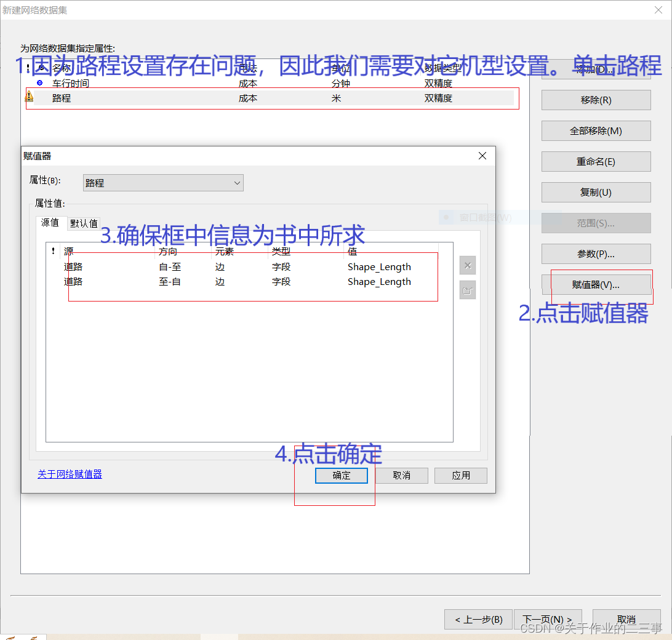Viewport: 672px width, 640px height.
Task: Click the blue cost icon beside 车行时间
Action: (x=38, y=83)
